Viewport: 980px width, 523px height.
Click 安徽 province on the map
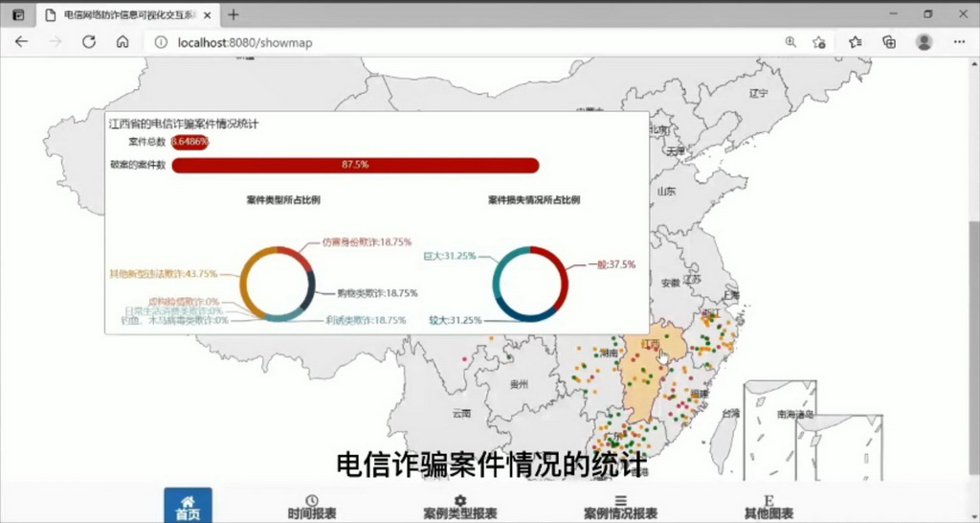tap(670, 283)
